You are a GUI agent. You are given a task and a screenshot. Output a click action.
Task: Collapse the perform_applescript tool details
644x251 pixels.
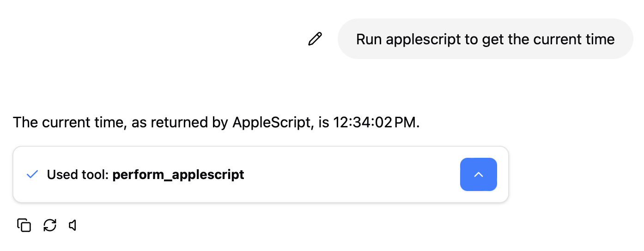click(x=478, y=174)
